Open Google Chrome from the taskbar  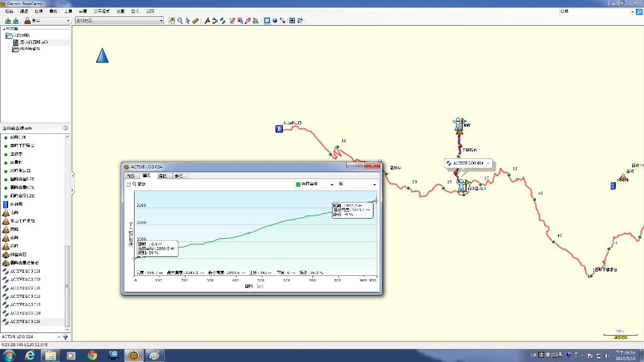point(92,356)
